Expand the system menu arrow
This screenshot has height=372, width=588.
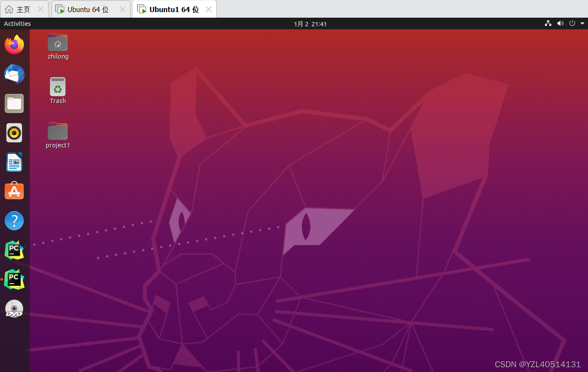(582, 24)
